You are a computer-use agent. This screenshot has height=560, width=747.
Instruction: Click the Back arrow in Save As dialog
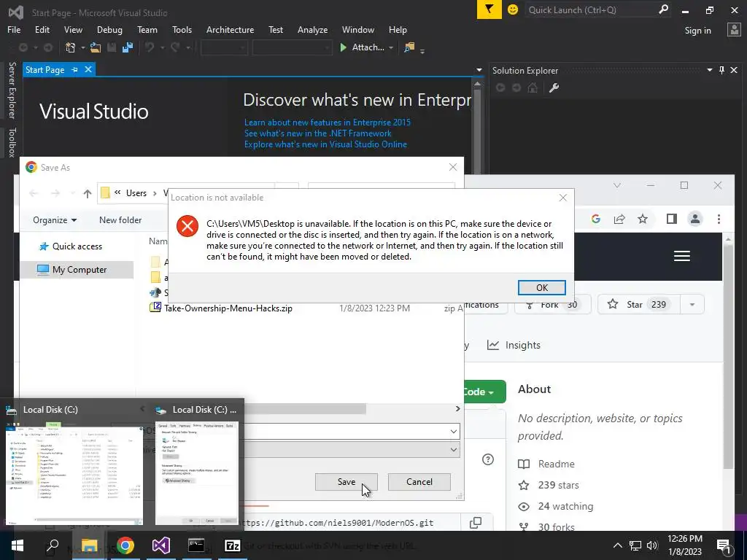[x=34, y=193]
